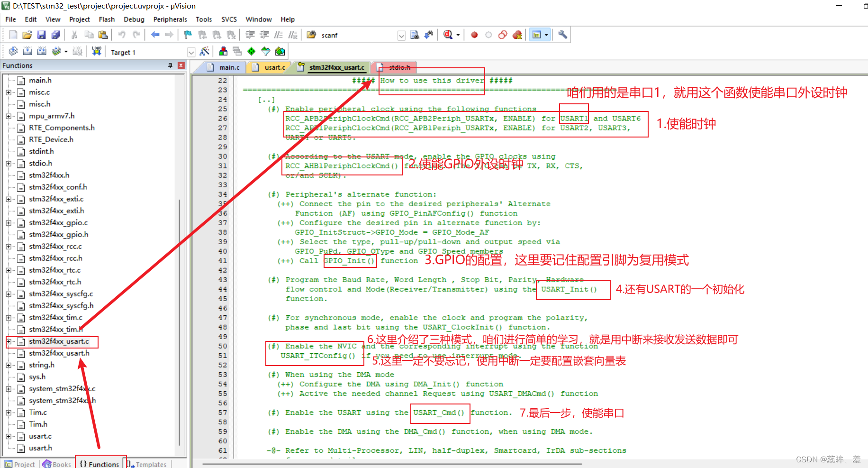Expand stm32f4xx_gpio.c tree node
The image size is (868, 468).
coord(9,223)
